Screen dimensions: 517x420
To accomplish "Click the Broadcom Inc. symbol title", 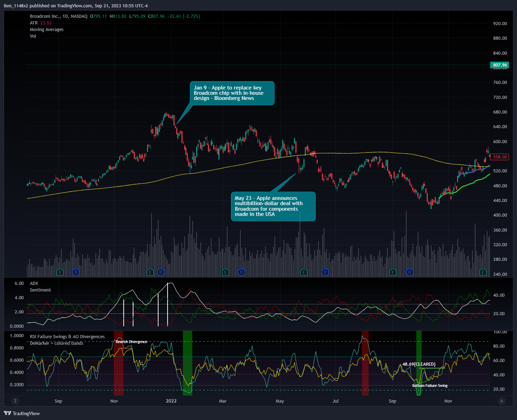I will 44,16.
